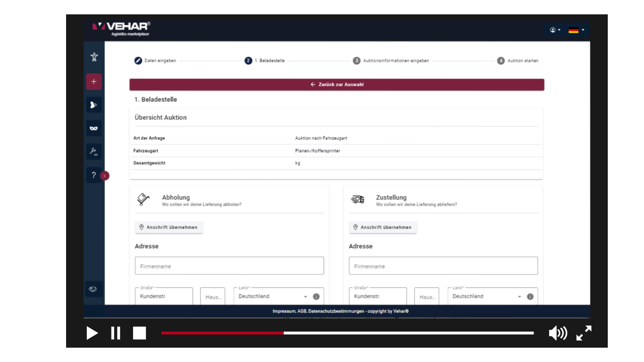This screenshot has height=362, width=644.
Task: Expand the sidebar with red chevron
Action: [x=105, y=176]
